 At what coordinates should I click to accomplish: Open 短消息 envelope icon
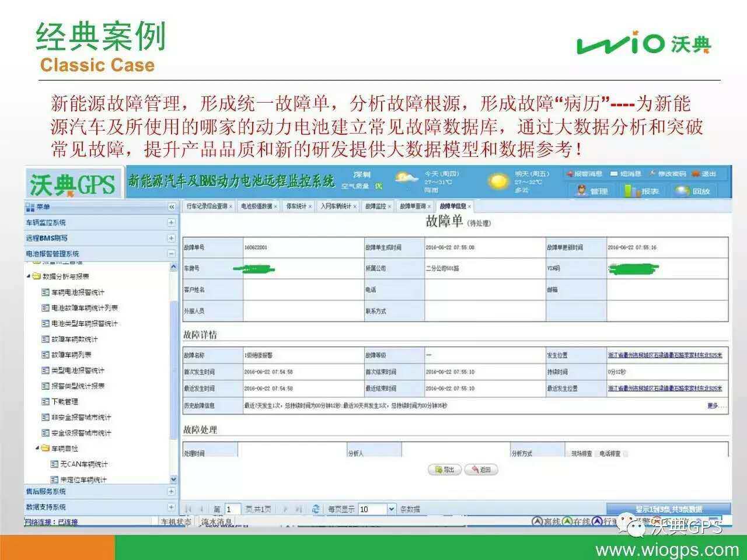click(x=614, y=174)
